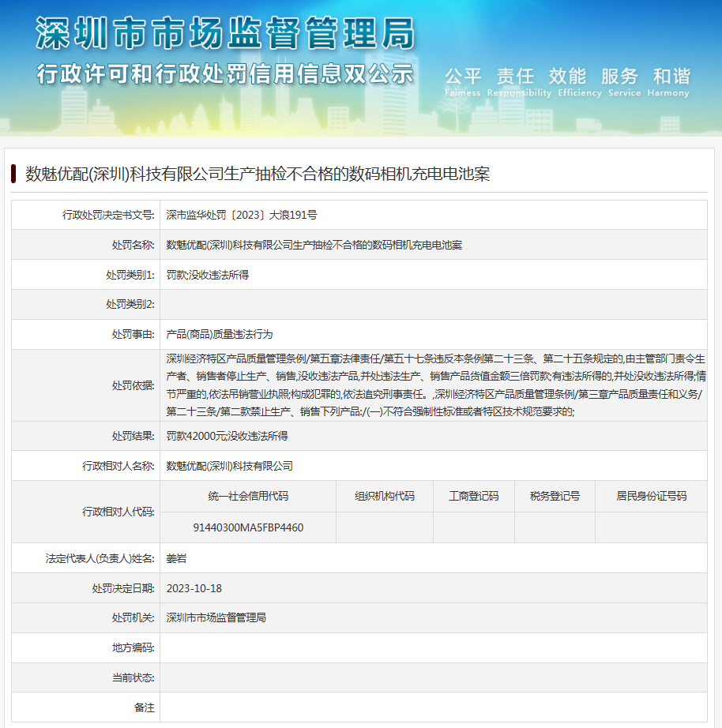Click the 处罚依据 label
722x728 pixels.
(133, 385)
